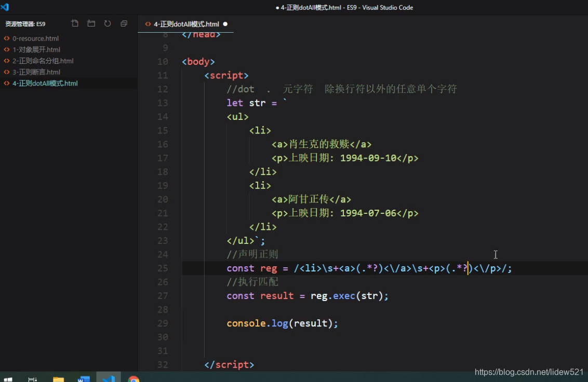Click the //声明正则 comment line
The height and width of the screenshot is (382, 588).
click(252, 254)
